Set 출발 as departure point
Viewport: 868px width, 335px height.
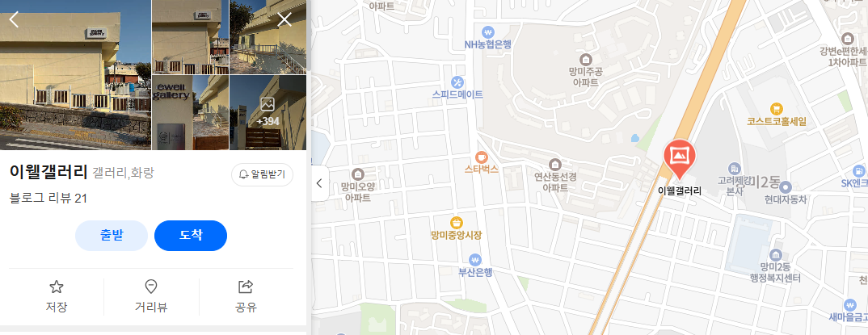(x=112, y=236)
